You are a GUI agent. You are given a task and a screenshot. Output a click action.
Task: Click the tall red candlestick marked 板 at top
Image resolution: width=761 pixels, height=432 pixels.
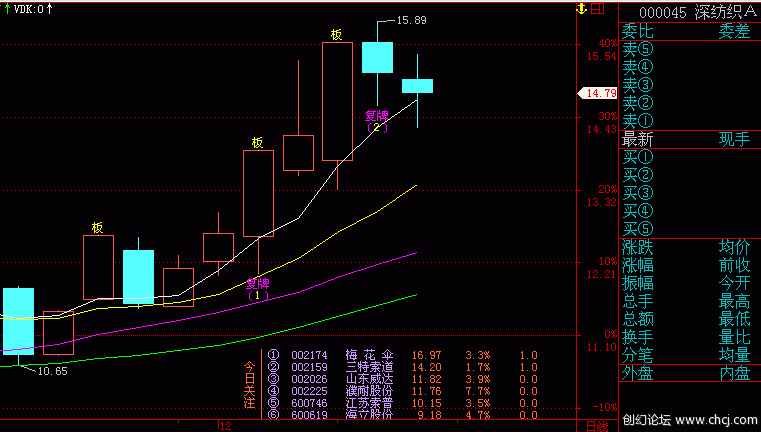(337, 101)
